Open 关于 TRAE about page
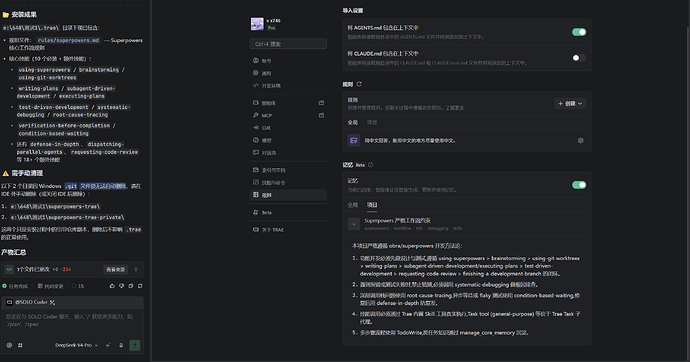The width and height of the screenshot is (690, 362). [288, 230]
